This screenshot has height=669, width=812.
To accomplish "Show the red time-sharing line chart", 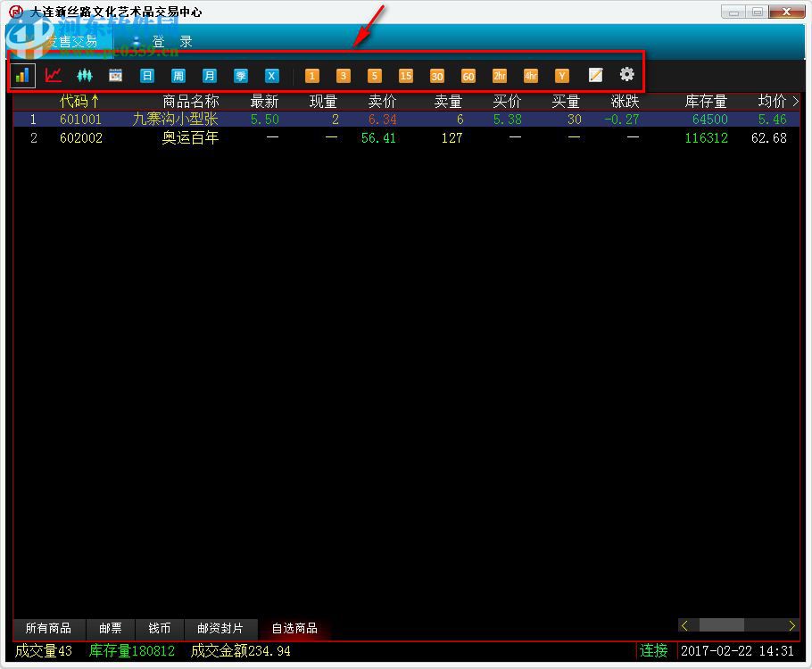I will [53, 76].
